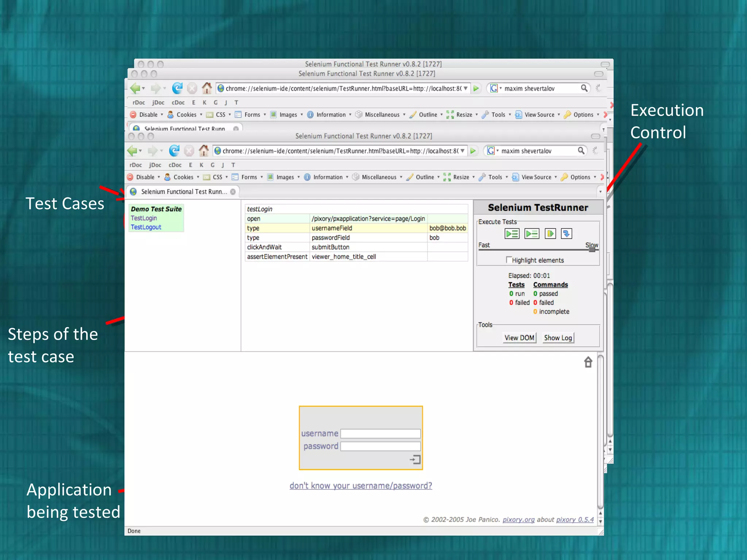
Task: Open the pixory.org link
Action: tap(518, 520)
